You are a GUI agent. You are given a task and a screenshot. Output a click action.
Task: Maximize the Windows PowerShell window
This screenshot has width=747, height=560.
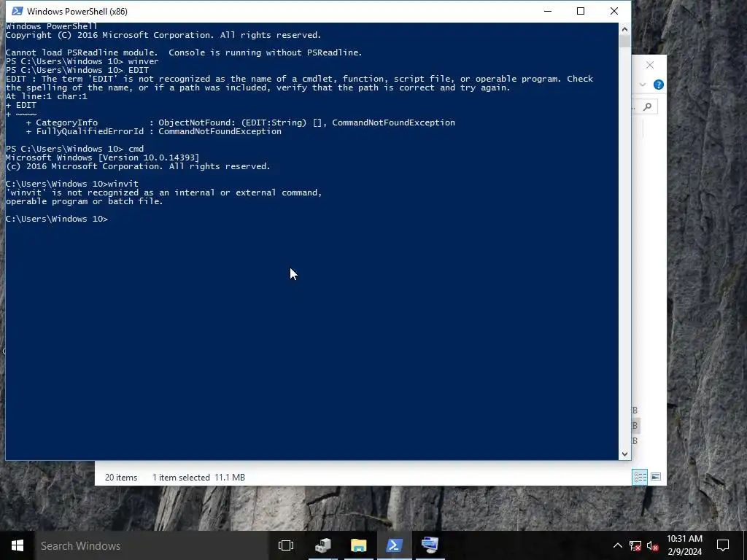(x=580, y=11)
